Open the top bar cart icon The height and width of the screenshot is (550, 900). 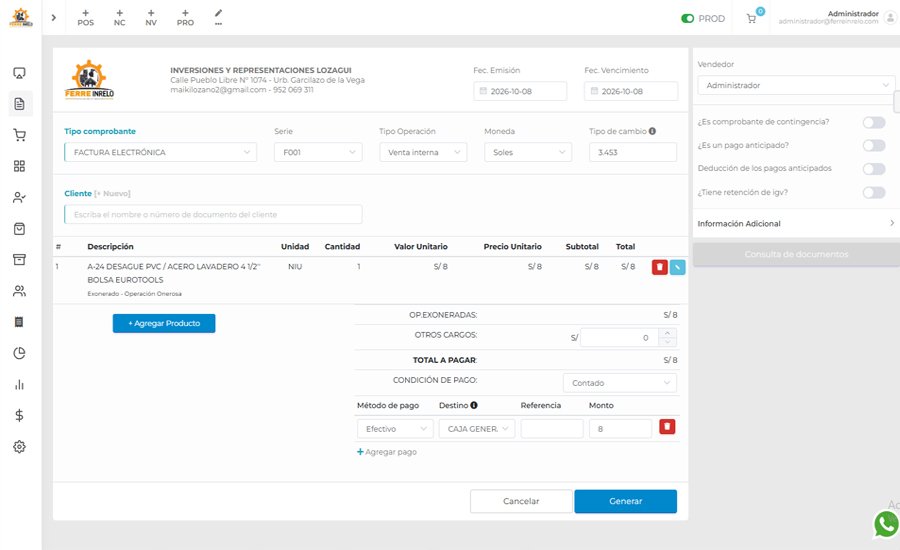click(x=751, y=18)
